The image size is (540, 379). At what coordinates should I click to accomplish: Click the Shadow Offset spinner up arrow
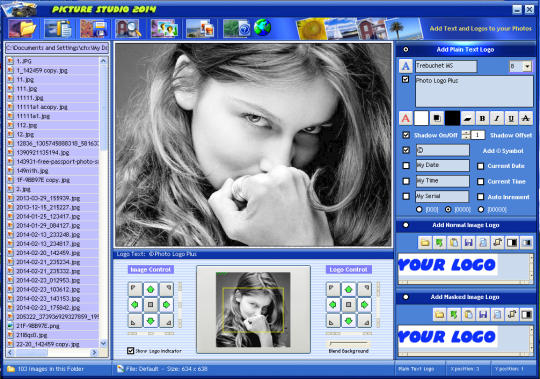(x=466, y=133)
